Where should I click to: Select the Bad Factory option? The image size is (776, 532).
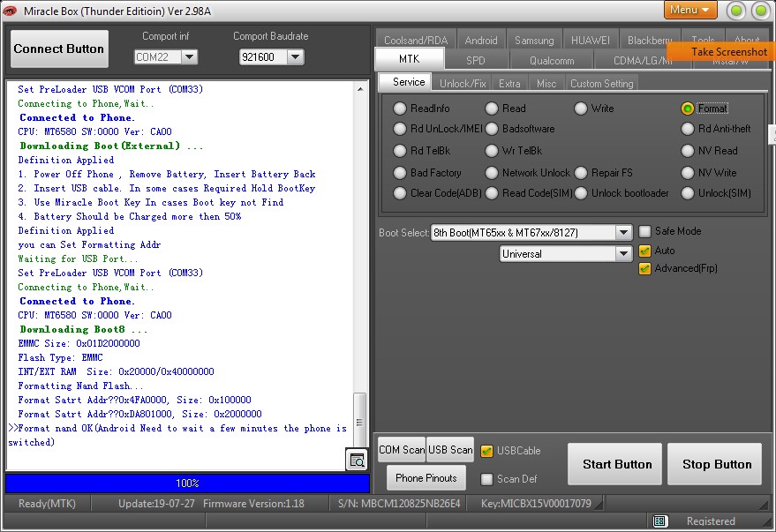399,173
